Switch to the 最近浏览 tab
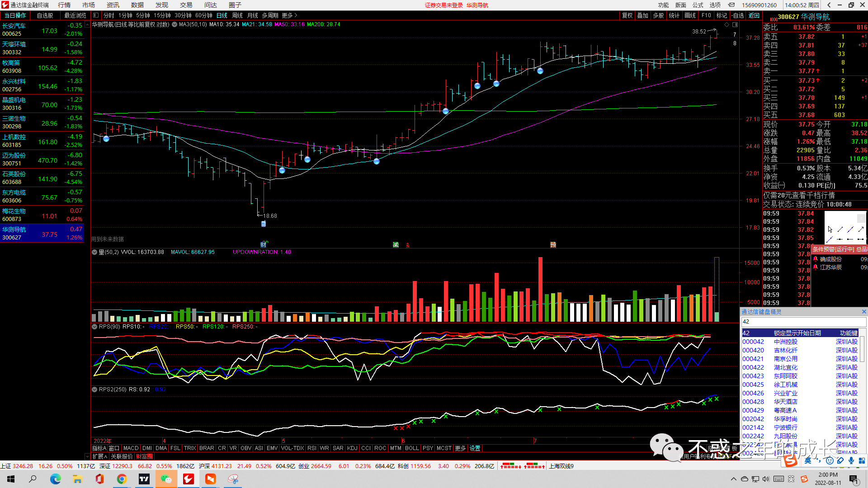Viewport: 868px width, 488px height. coord(75,15)
